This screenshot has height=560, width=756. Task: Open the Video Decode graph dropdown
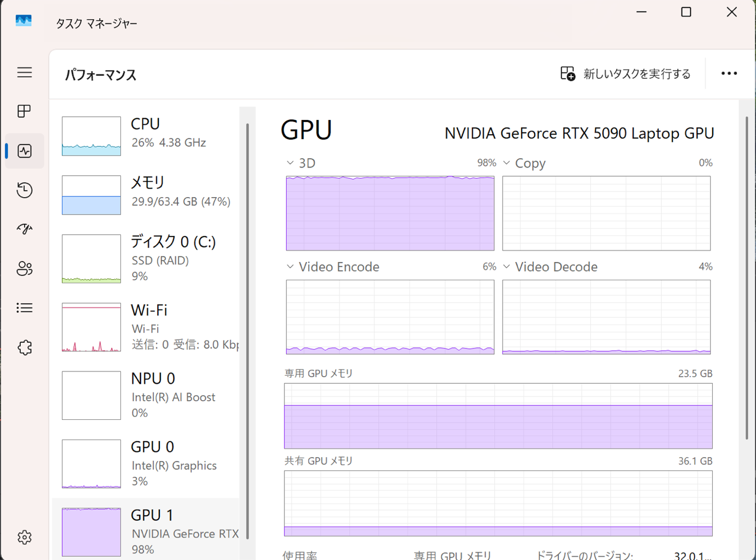(x=507, y=267)
